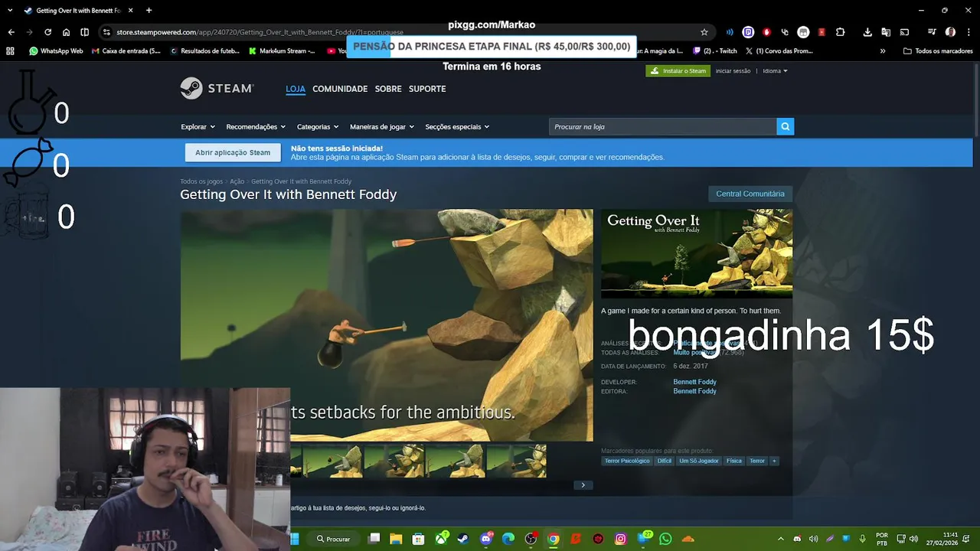The height and width of the screenshot is (551, 980).
Task: Open the browser home page icon
Action: [x=66, y=32]
